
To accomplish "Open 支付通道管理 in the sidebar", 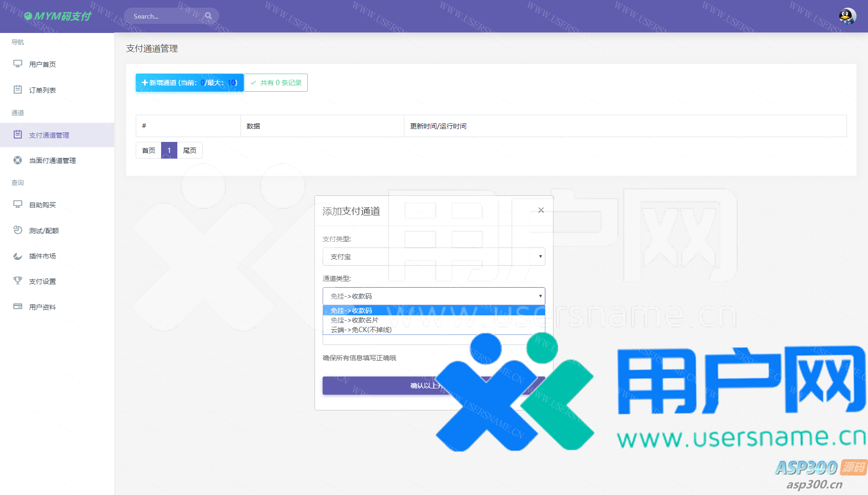I will coord(49,135).
